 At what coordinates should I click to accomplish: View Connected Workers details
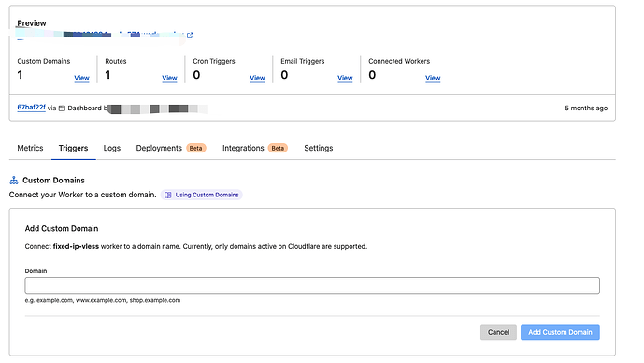(x=433, y=78)
